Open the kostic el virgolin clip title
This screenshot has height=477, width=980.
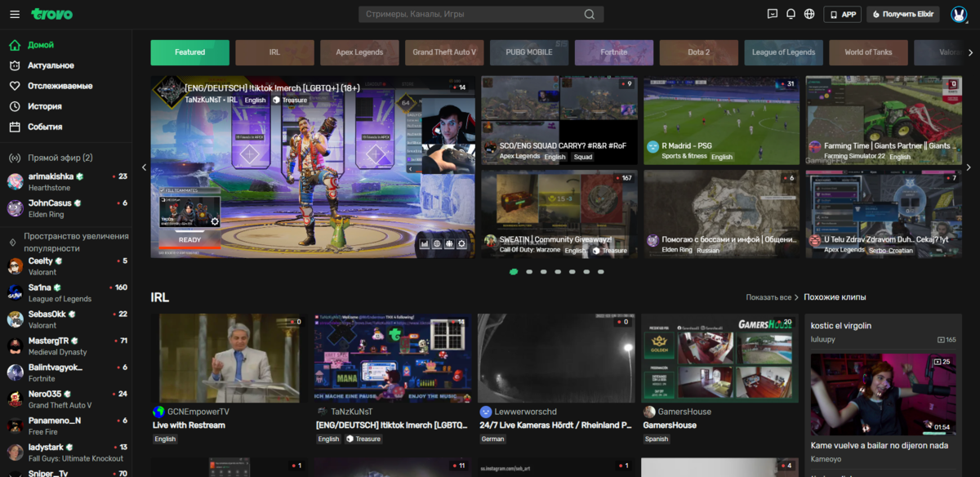[x=841, y=326]
